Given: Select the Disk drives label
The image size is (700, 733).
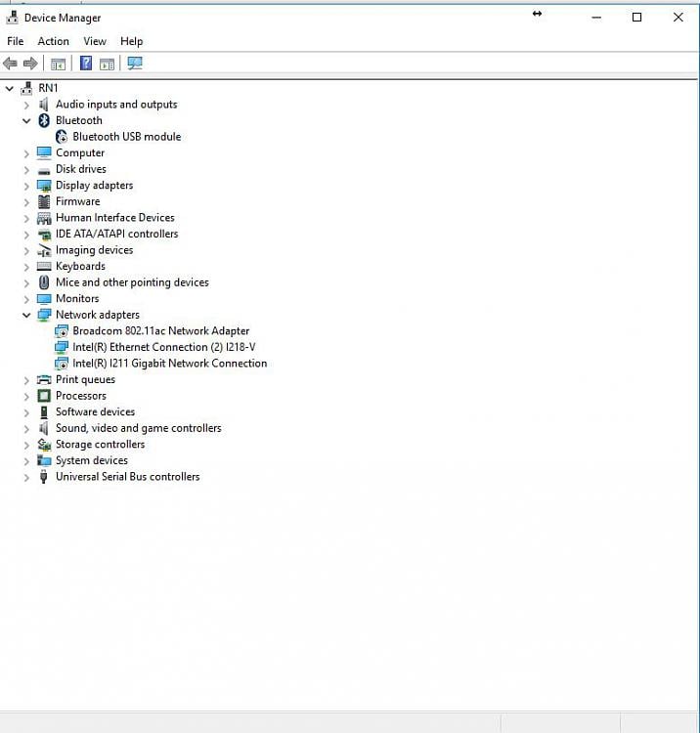Looking at the screenshot, I should (x=81, y=169).
